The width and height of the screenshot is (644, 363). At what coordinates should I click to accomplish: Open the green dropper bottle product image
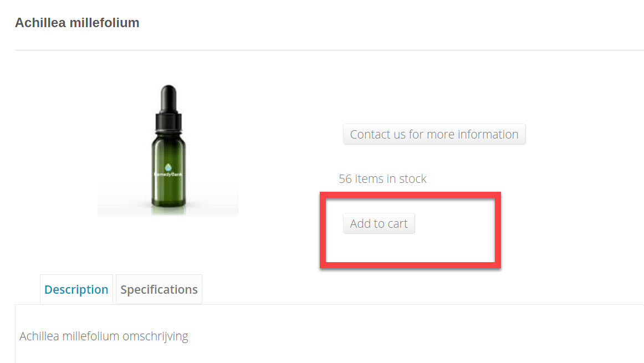click(168, 150)
